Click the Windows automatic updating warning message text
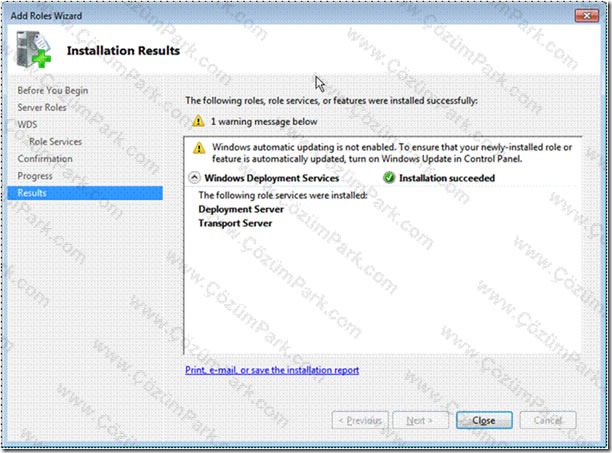The width and height of the screenshot is (612, 453). click(392, 153)
